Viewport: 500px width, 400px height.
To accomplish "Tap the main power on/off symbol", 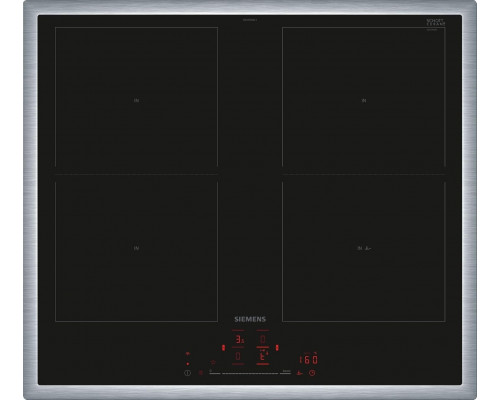I will pyautogui.click(x=188, y=373).
